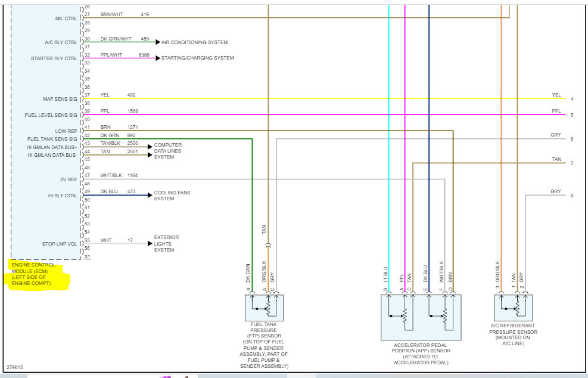Select the FUEL LEVEL SENS SIG label
The height and width of the screenshot is (378, 588).
(51, 115)
